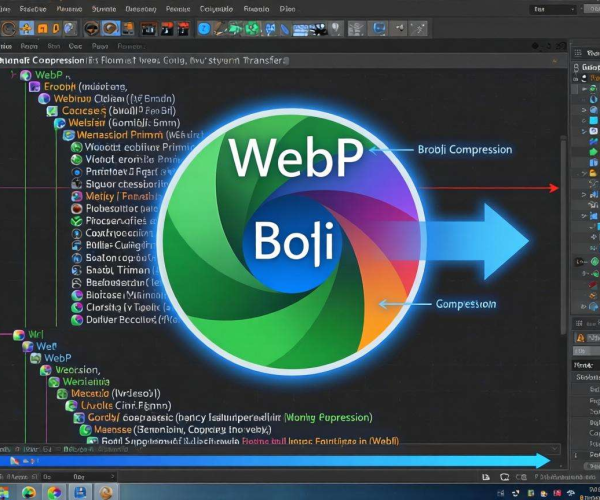
Task: Expand the small arrow in bottom-left status field
Action: (x=112, y=477)
